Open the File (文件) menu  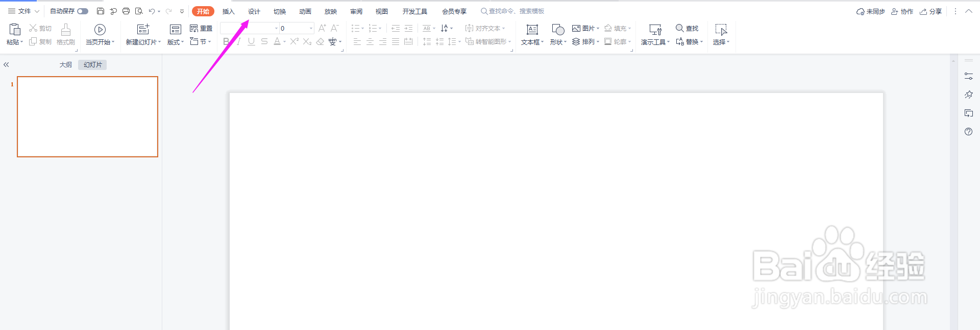(x=23, y=11)
